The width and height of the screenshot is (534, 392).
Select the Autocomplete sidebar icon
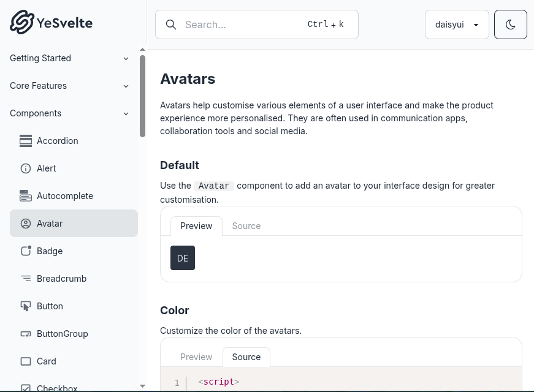tap(26, 196)
